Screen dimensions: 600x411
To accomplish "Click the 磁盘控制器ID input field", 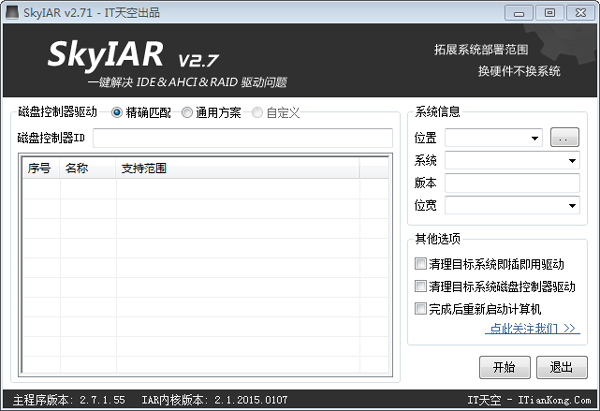I will (243, 138).
